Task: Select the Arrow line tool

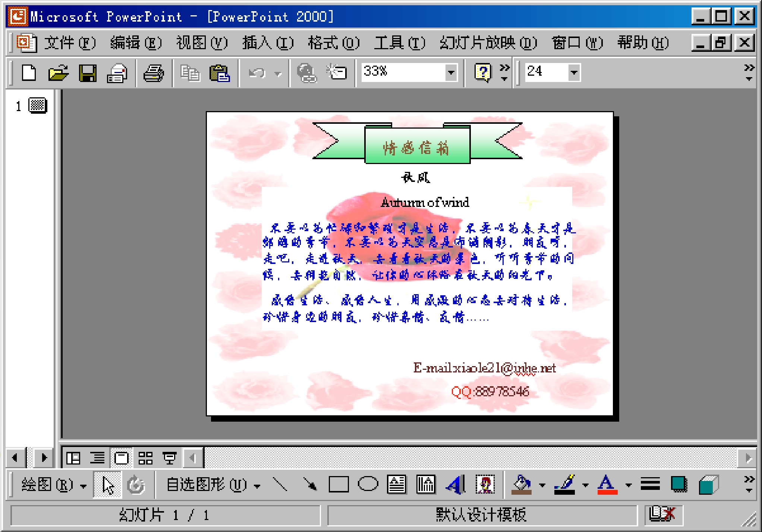Action: pyautogui.click(x=310, y=485)
